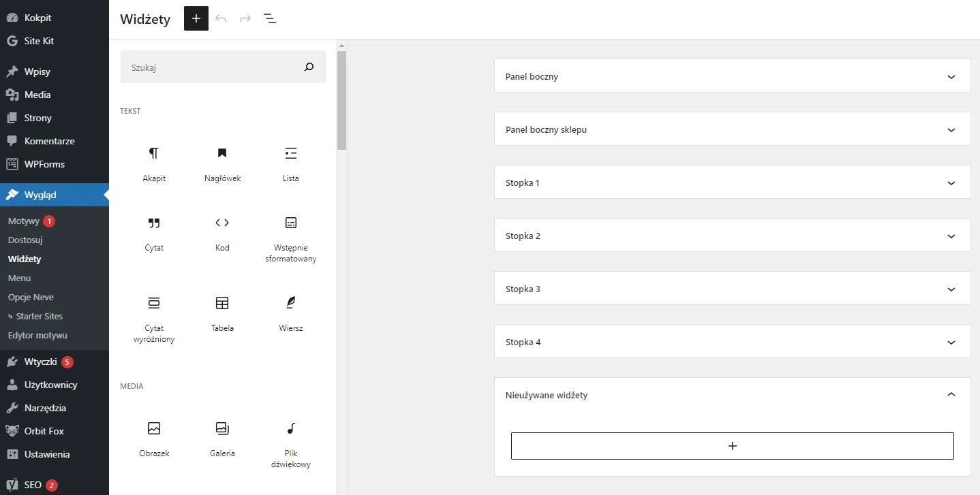Add the Plik dźwiękowy audio block
This screenshot has width=980, height=495.
pos(291,429)
